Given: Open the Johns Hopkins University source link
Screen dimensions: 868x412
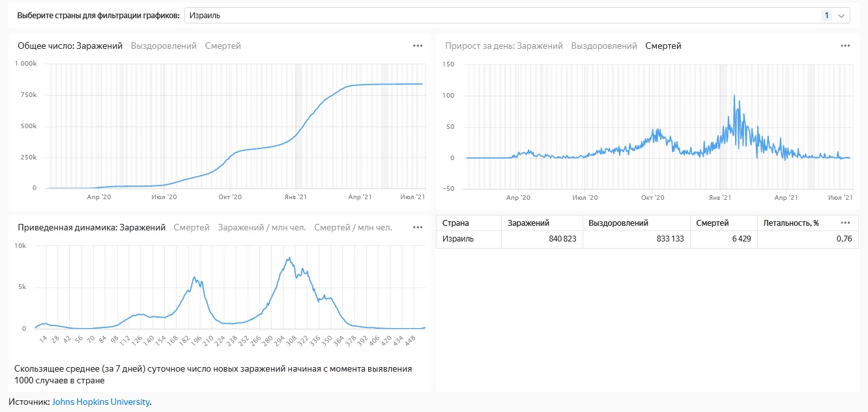Looking at the screenshot, I should [x=101, y=402].
